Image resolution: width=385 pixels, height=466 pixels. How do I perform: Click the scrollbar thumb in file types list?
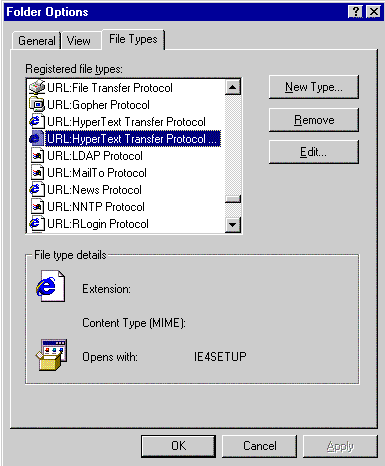click(233, 199)
